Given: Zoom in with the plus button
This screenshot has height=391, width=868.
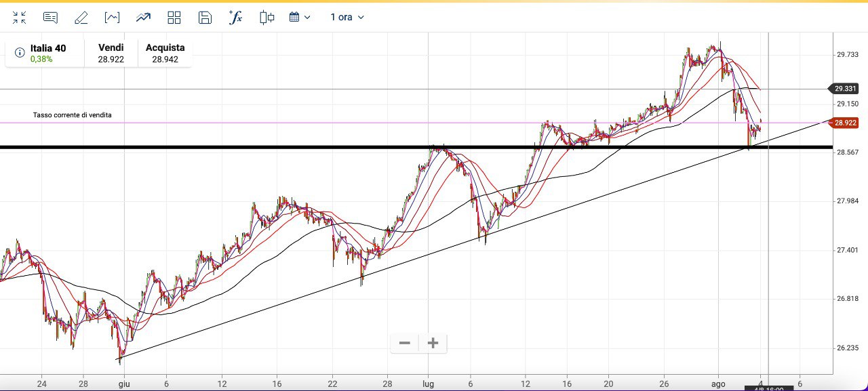Looking at the screenshot, I should (433, 343).
